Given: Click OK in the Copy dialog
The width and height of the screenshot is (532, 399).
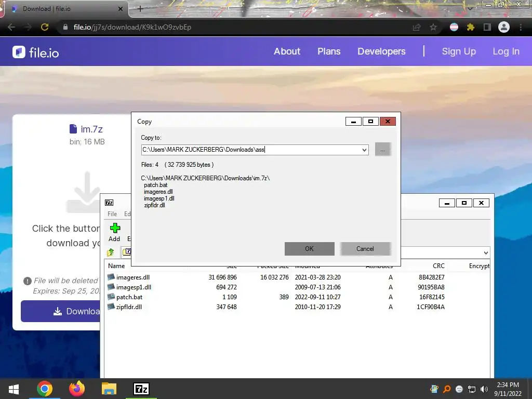Looking at the screenshot, I should tap(310, 249).
